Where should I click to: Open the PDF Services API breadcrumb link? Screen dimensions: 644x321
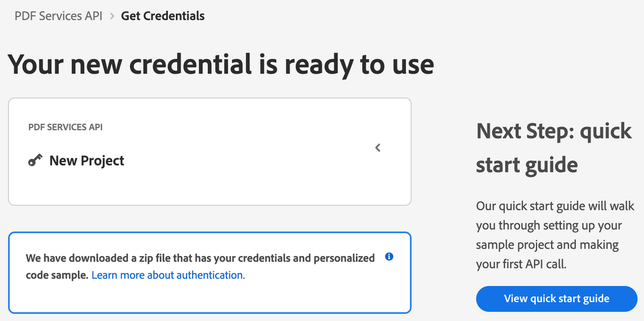click(x=58, y=16)
